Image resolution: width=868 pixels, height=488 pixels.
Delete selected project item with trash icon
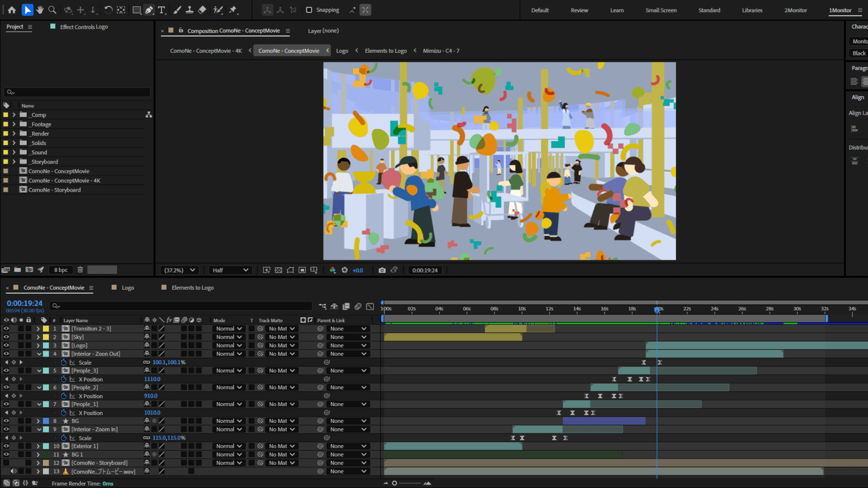[80, 270]
